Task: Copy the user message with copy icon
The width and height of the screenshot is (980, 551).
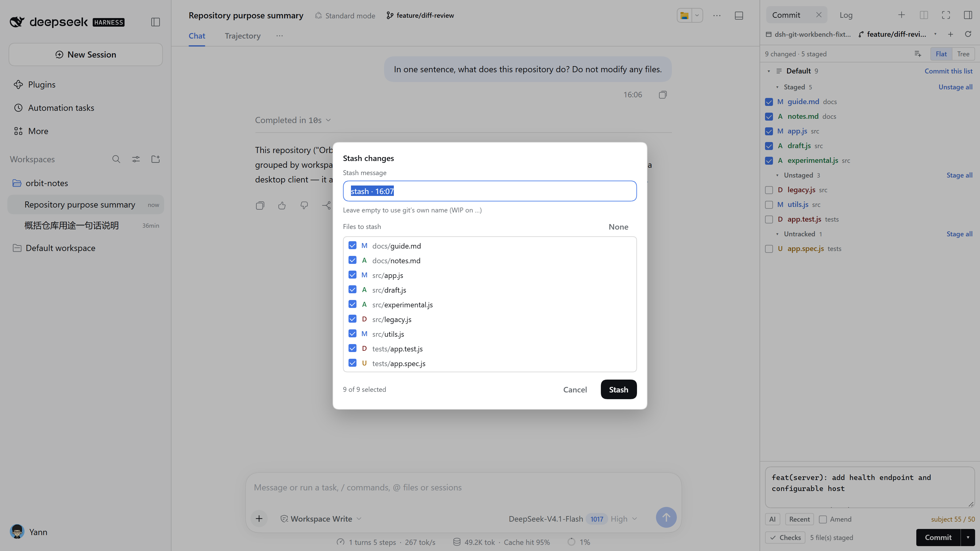Action: click(x=663, y=95)
